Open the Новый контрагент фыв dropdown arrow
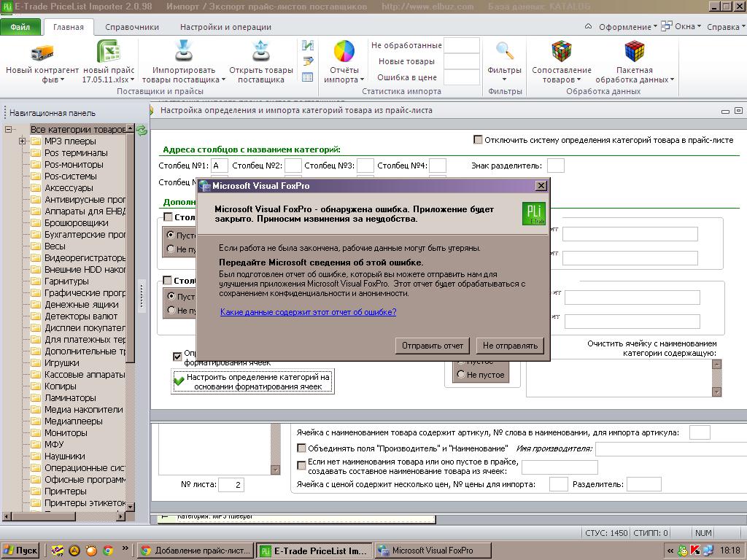 coord(63,79)
